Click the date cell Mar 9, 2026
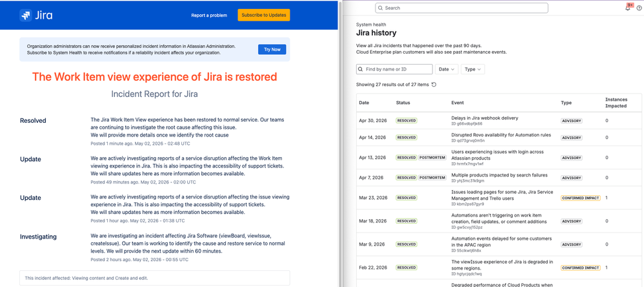Image resolution: width=644 pixels, height=287 pixels. 372,244
